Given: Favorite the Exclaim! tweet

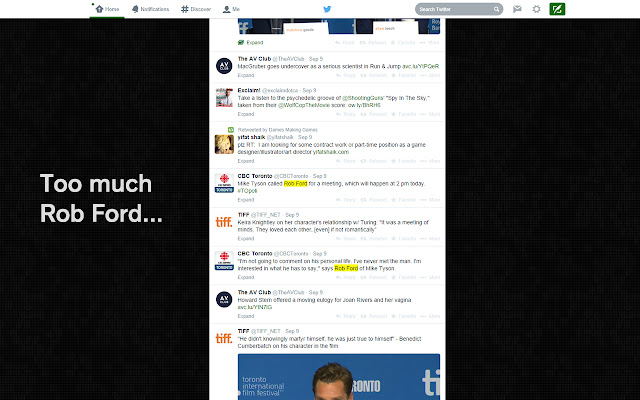Looking at the screenshot, I should [x=403, y=114].
